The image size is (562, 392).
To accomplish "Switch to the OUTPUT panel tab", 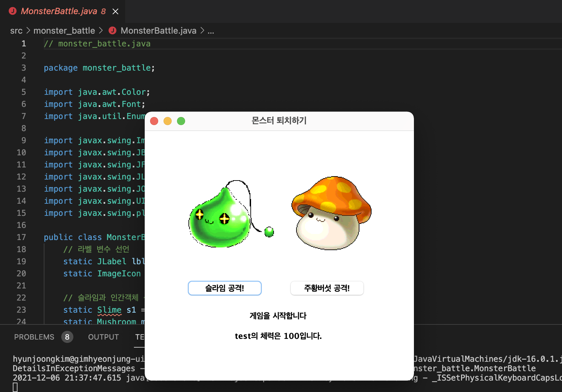I will point(103,337).
